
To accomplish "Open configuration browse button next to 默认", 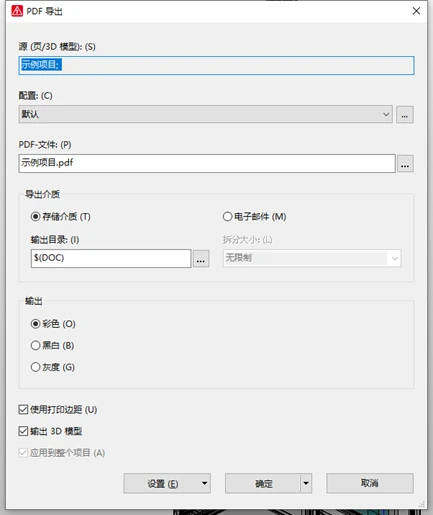I will pos(405,115).
